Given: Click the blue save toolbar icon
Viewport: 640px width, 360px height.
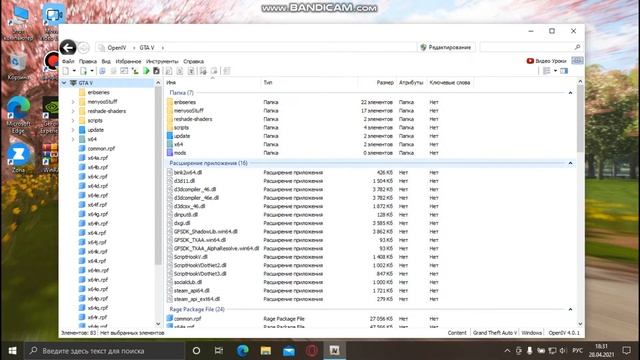Looking at the screenshot, I should point(102,71).
